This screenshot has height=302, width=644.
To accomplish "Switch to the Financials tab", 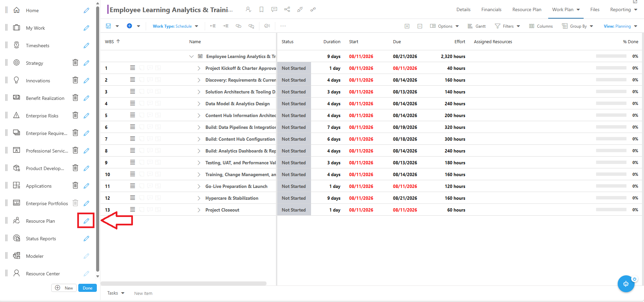I will [x=491, y=9].
